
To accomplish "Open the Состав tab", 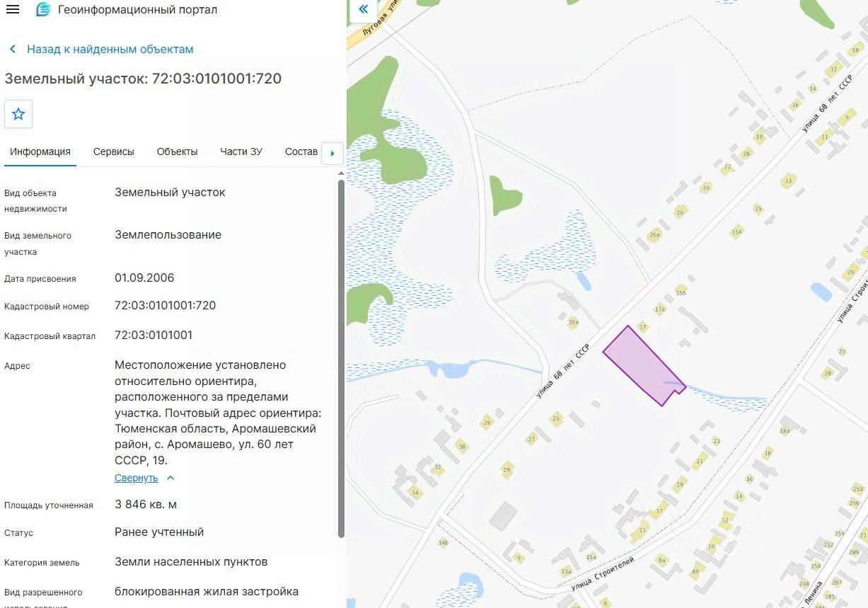I will click(x=301, y=151).
